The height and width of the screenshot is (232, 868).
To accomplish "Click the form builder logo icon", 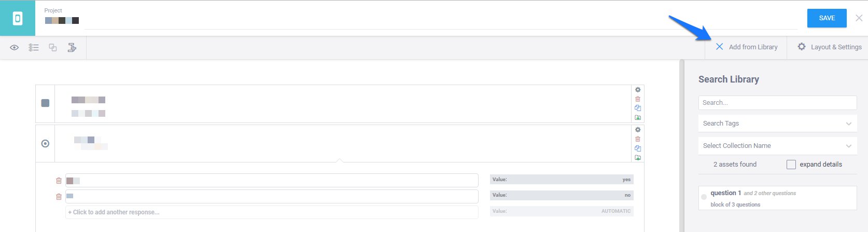I will click(18, 18).
